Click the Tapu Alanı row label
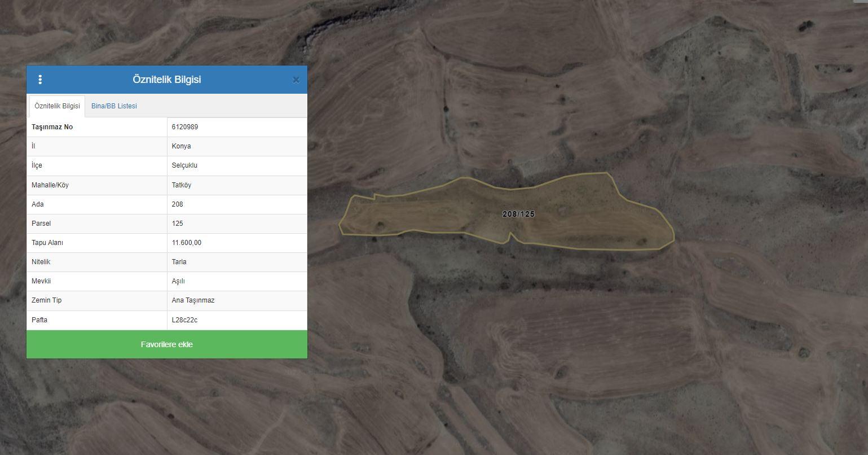Image resolution: width=868 pixels, height=455 pixels. (47, 243)
